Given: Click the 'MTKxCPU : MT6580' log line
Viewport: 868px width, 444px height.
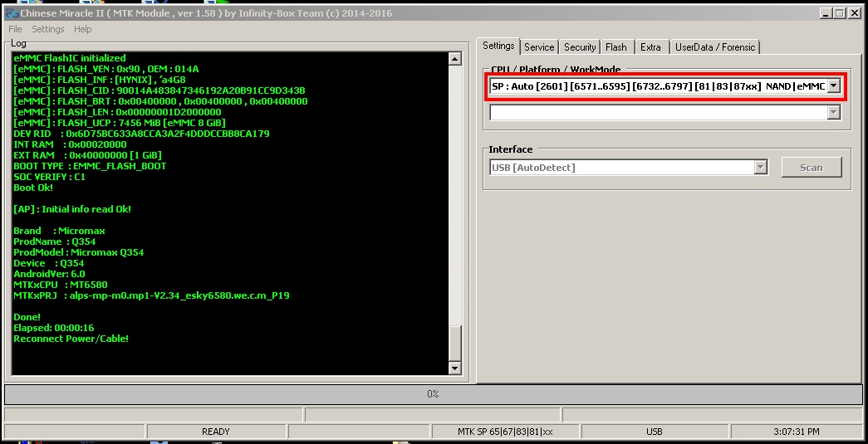Looking at the screenshot, I should (61, 285).
